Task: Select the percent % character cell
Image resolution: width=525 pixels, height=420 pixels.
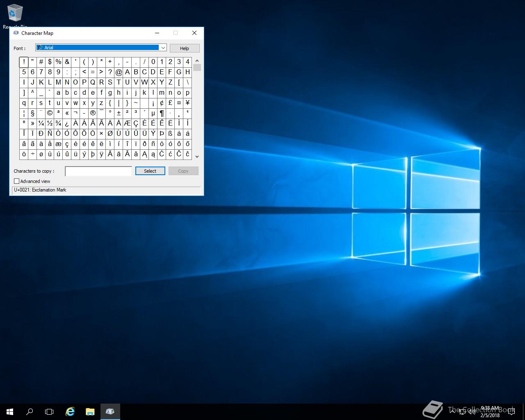Action: 58,62
